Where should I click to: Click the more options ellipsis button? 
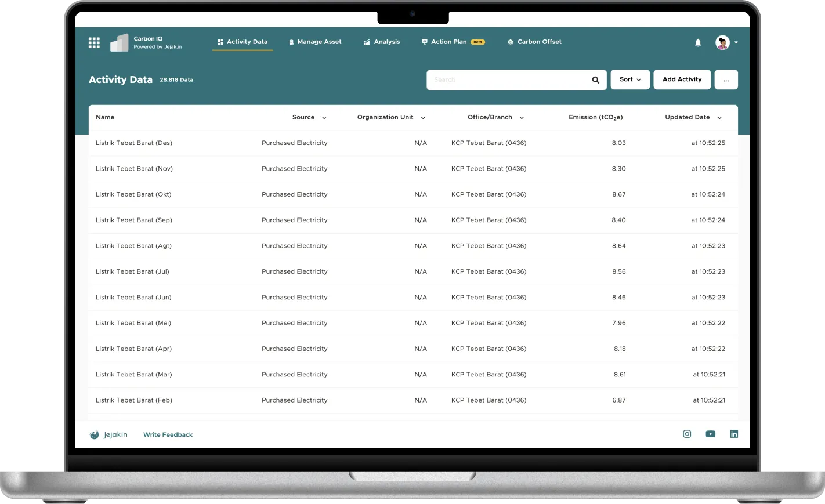point(726,79)
